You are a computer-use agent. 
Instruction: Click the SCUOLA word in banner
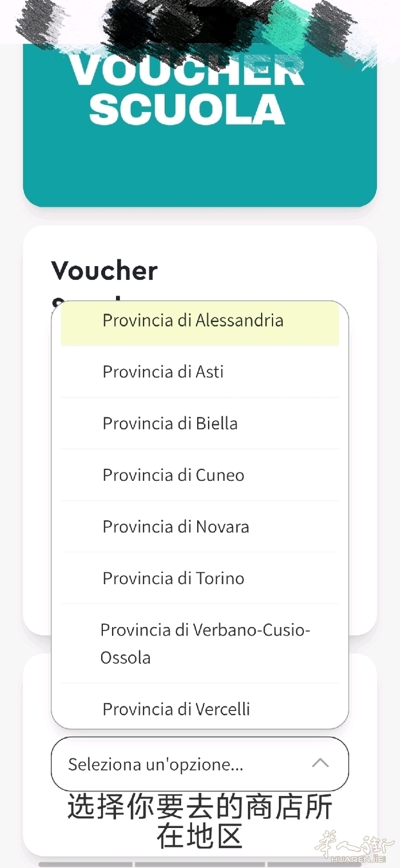point(187,110)
